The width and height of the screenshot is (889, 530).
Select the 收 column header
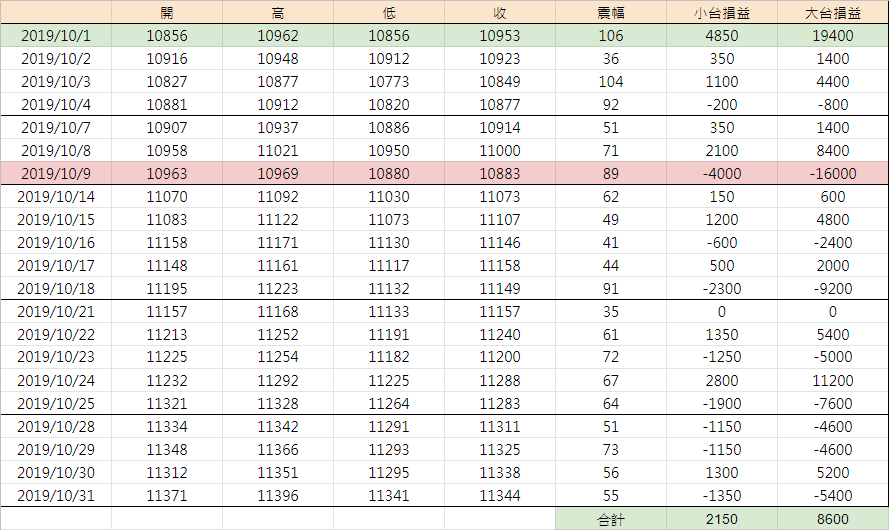[500, 12]
